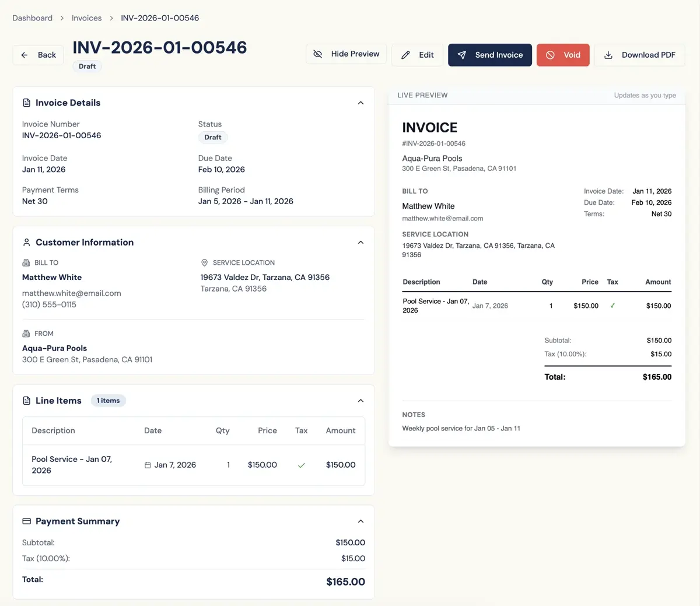Click the person icon beside Customer Information

[x=26, y=242]
